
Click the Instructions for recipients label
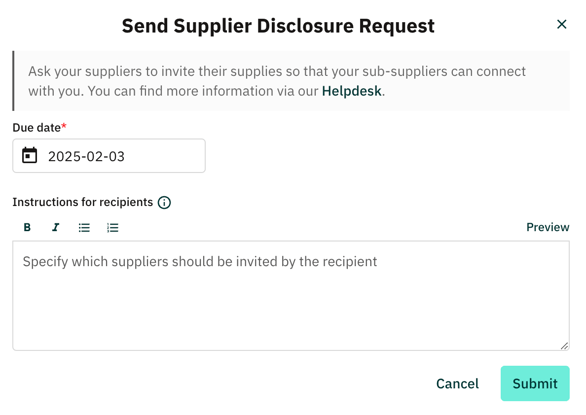click(83, 202)
